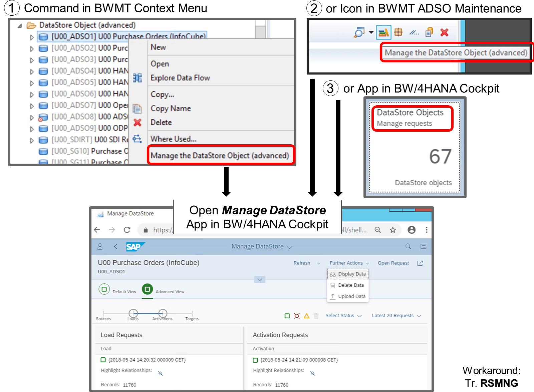
Task: Click the Where Used icon in context menu
Action: coord(137,139)
